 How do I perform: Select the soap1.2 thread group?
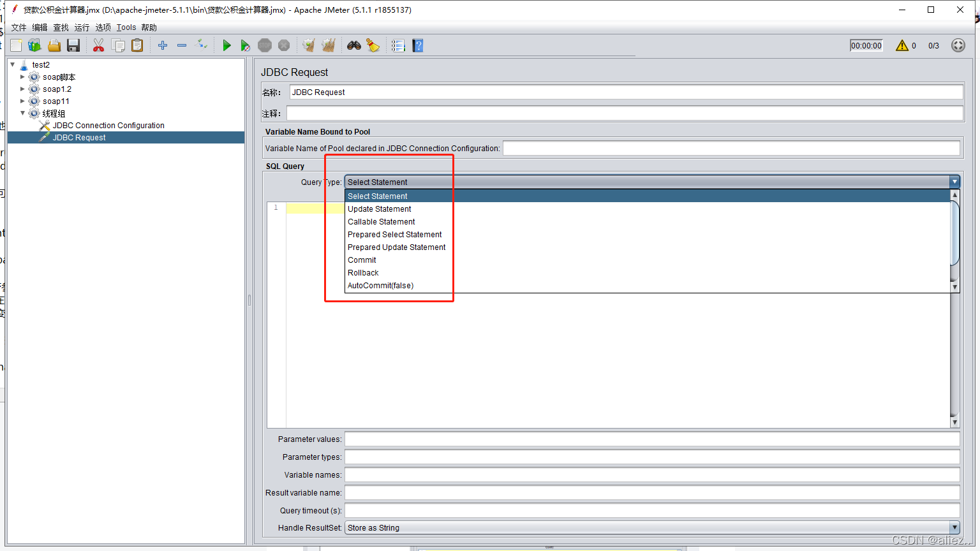pyautogui.click(x=57, y=89)
